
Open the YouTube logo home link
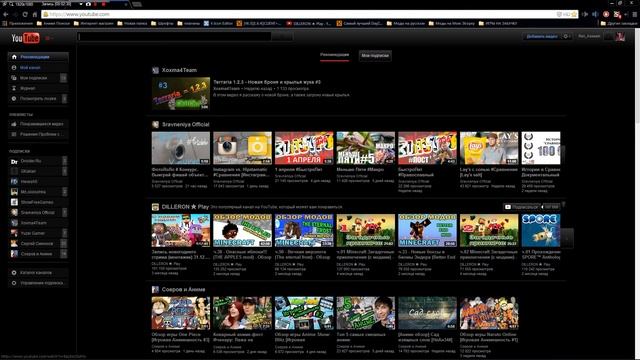[25, 38]
